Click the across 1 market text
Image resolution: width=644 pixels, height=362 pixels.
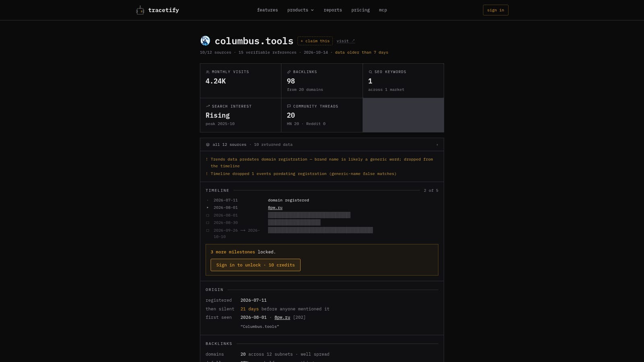(x=386, y=90)
